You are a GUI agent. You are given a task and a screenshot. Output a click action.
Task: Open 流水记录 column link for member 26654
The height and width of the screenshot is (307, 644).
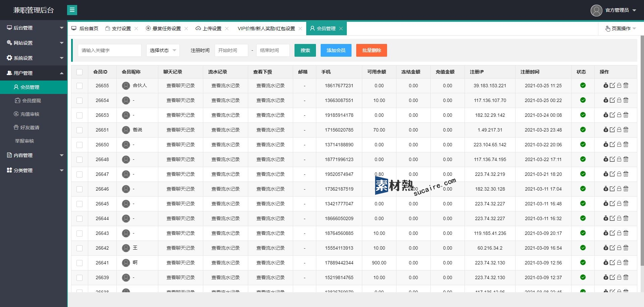(x=226, y=100)
